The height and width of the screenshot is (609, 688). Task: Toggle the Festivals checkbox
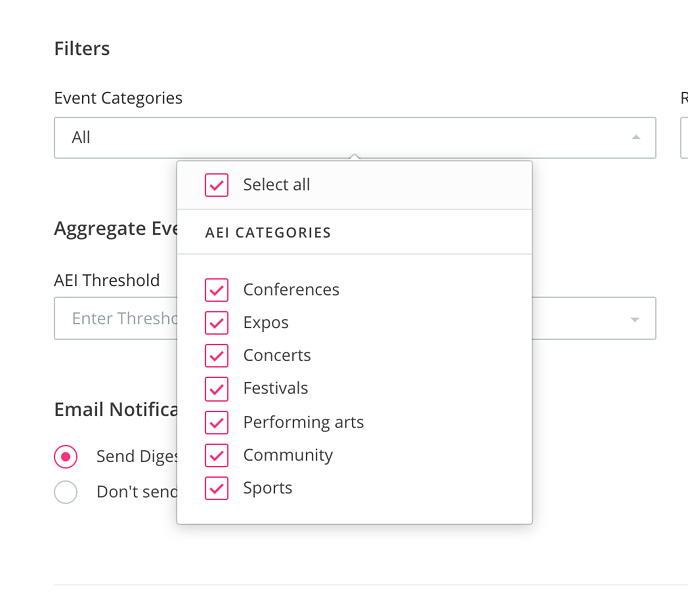(216, 389)
